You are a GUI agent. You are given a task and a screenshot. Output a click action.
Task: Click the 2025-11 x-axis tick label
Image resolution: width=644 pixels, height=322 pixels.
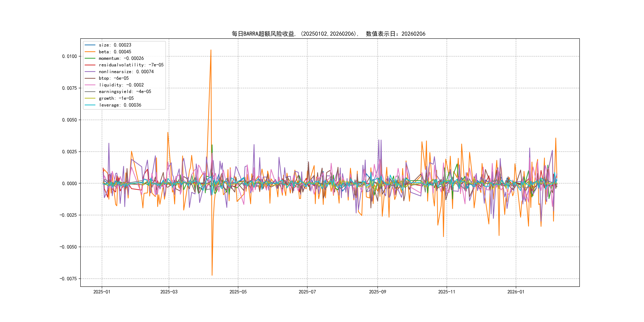pyautogui.click(x=446, y=292)
